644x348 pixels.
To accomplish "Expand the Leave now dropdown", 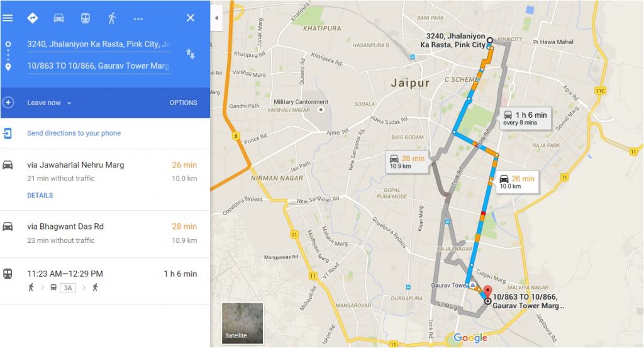I will pos(49,103).
